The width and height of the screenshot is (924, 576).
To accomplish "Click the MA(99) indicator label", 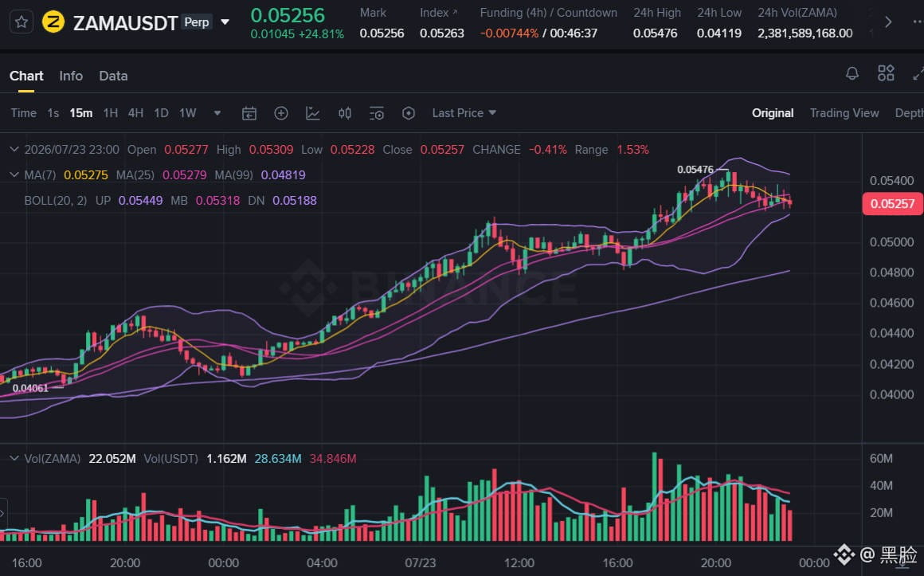I will [x=233, y=175].
